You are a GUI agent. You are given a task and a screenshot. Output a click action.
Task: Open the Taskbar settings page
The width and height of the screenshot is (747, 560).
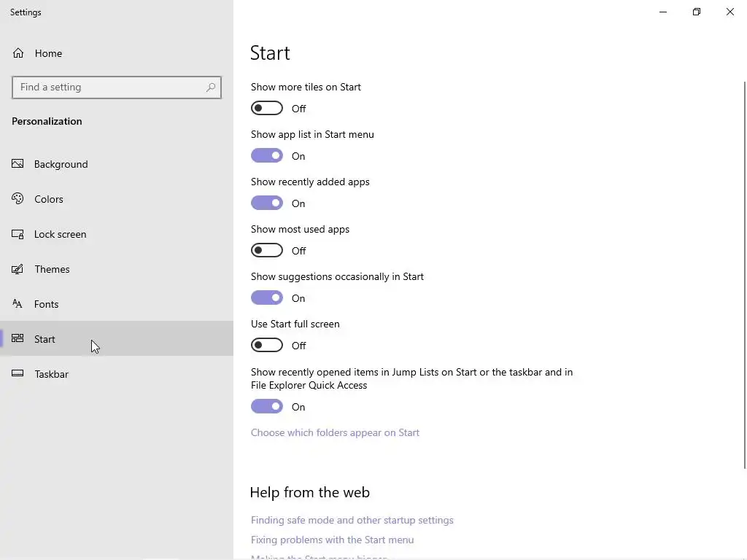51,374
